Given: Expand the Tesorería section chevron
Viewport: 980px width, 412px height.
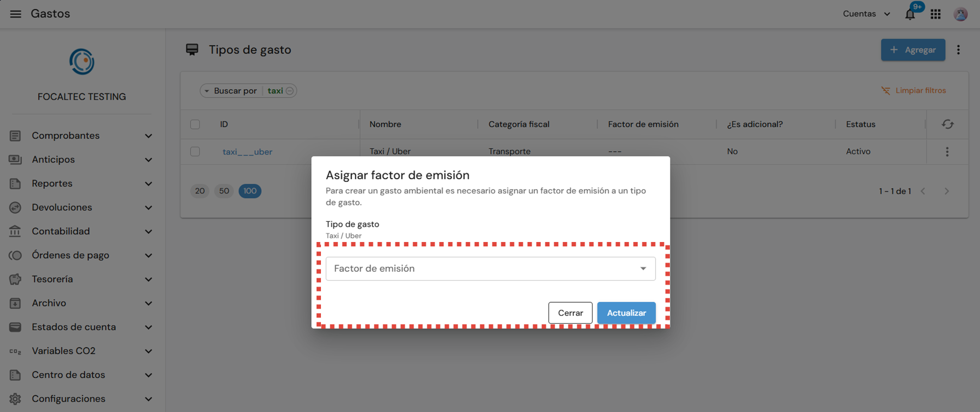Looking at the screenshot, I should 148,280.
